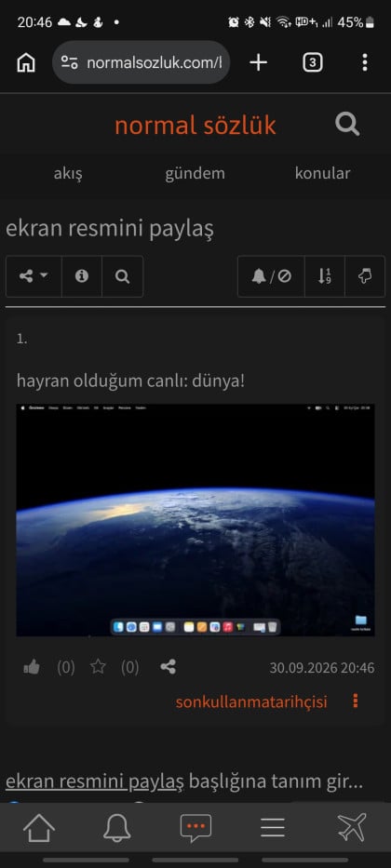The height and width of the screenshot is (868, 391).
Task: Open notifications from bottom bell icon
Action: (x=117, y=828)
